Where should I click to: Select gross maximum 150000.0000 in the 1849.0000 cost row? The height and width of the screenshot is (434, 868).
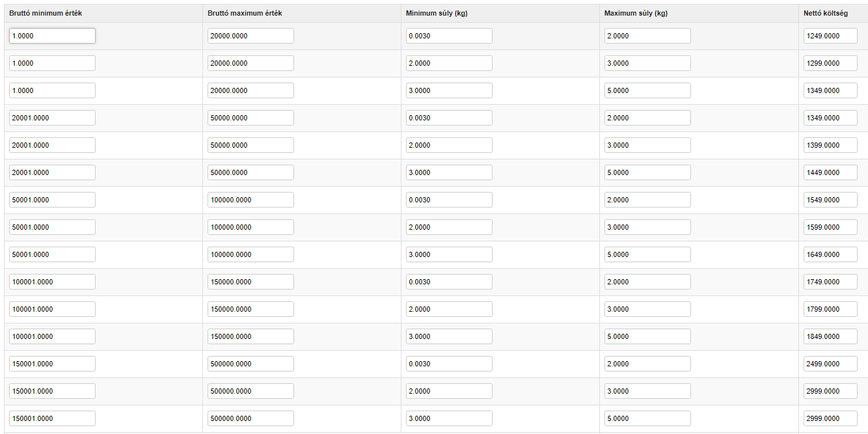[251, 336]
